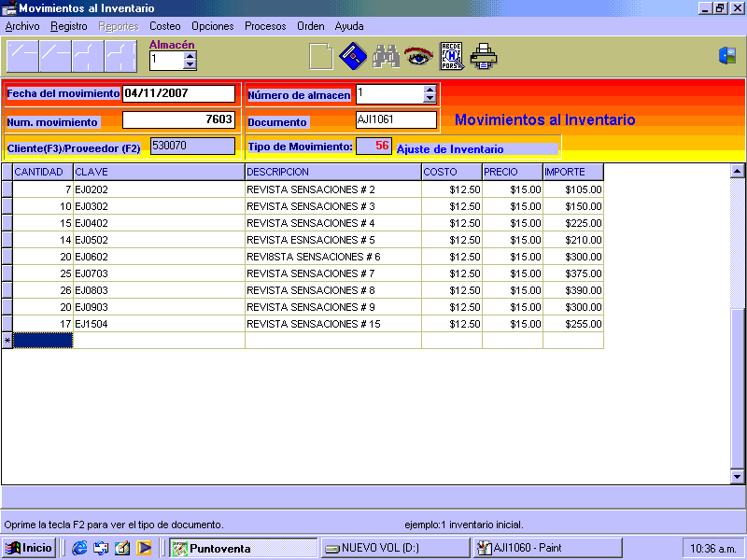Viewport: 747px width, 560px height.
Task: Open the Windows Inicio start button
Action: click(29, 548)
